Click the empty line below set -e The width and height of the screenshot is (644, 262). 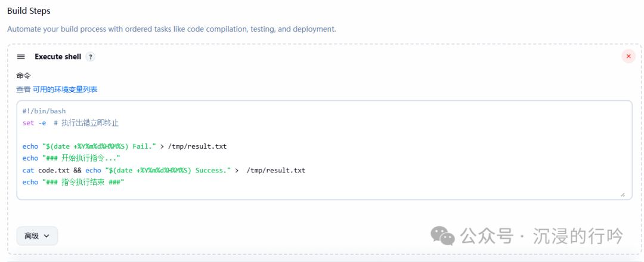179,134
